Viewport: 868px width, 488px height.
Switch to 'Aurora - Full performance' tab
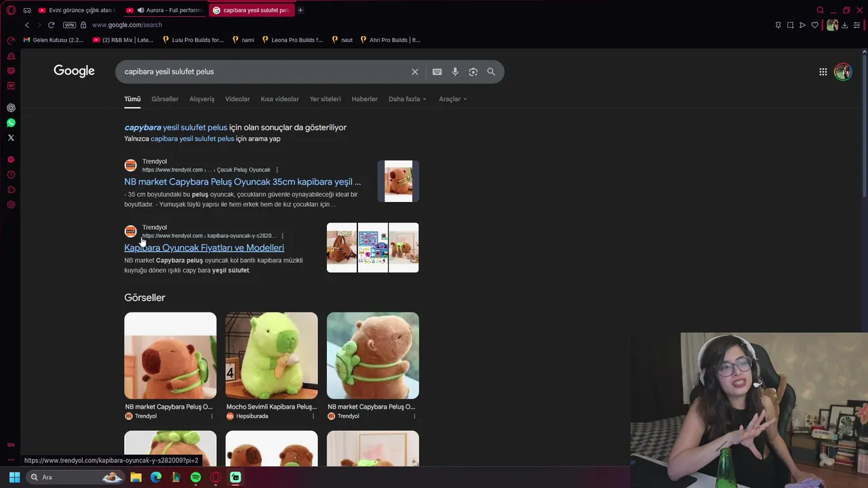(x=165, y=10)
